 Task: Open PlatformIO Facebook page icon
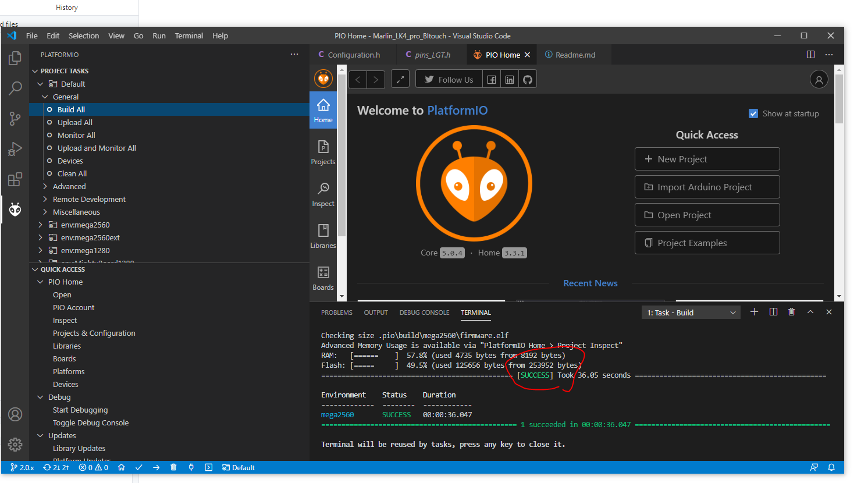coord(492,79)
